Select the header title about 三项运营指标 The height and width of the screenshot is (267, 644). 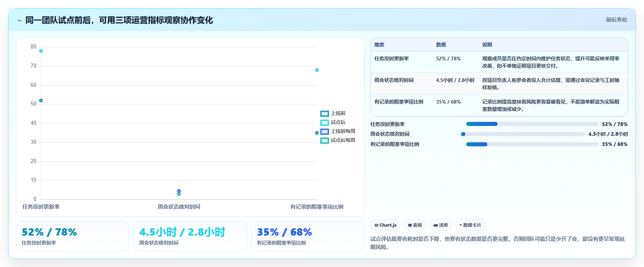(119, 20)
